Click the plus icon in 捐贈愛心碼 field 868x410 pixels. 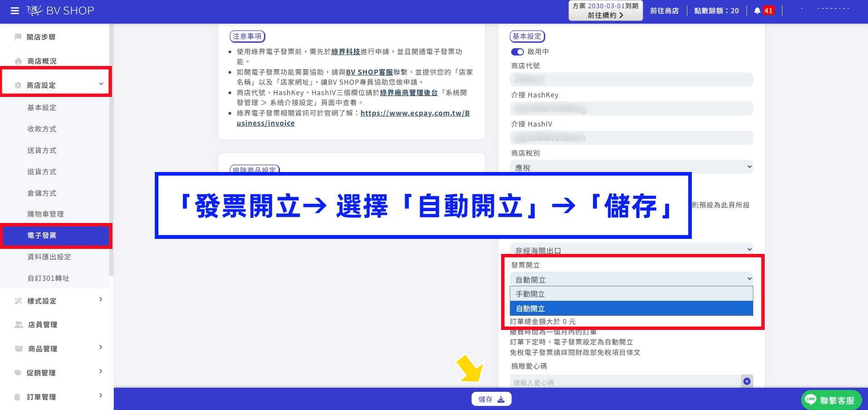747,381
